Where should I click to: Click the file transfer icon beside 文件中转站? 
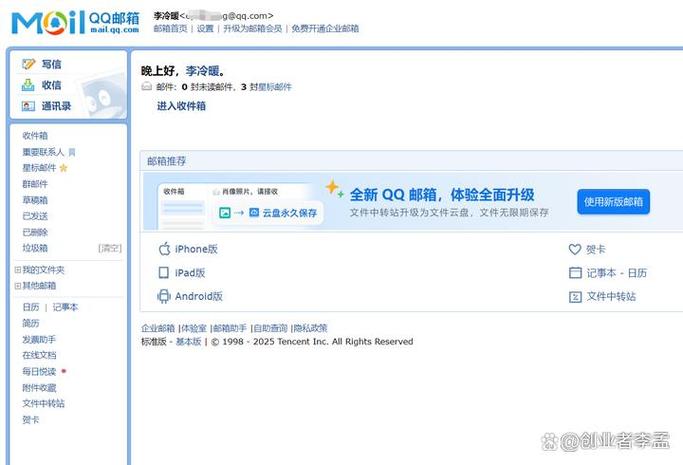575,297
